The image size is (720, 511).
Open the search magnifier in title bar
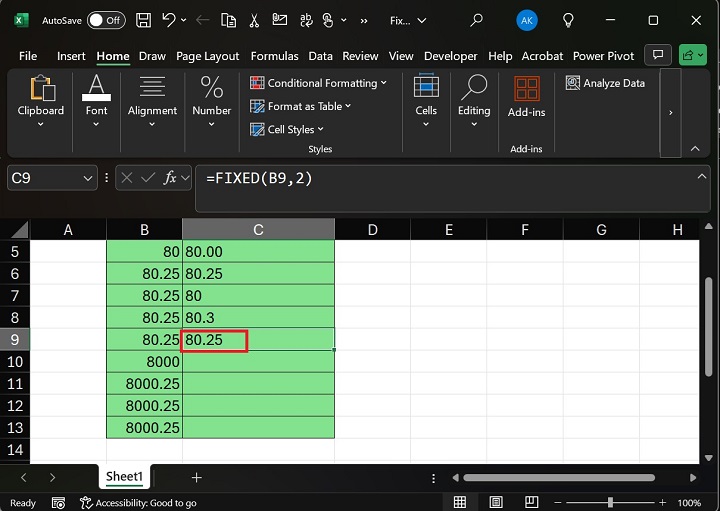click(x=476, y=20)
